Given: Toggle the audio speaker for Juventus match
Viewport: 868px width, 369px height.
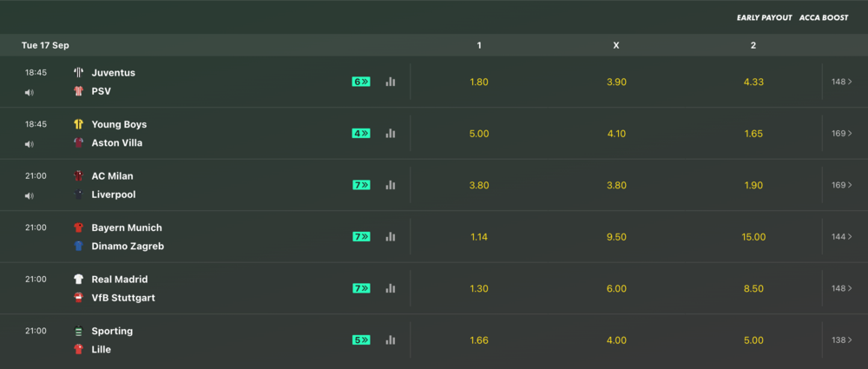Looking at the screenshot, I should click(x=30, y=92).
